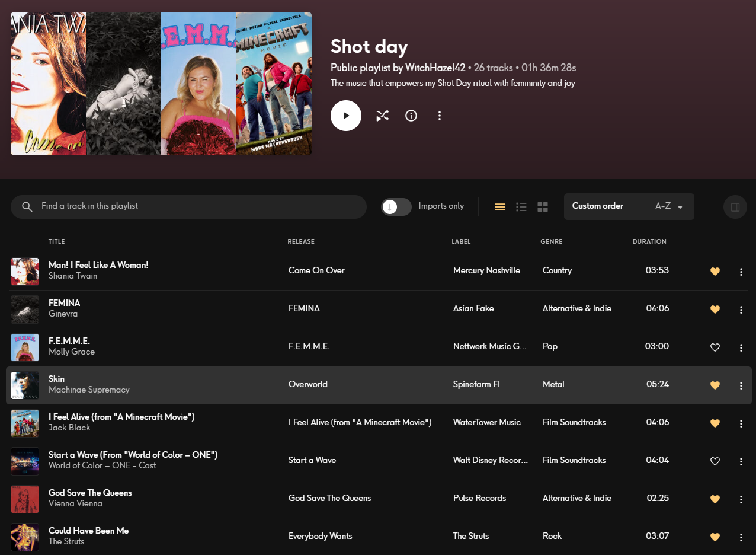This screenshot has height=555, width=756.
Task: Open artist Jack Black
Action: pyautogui.click(x=69, y=428)
